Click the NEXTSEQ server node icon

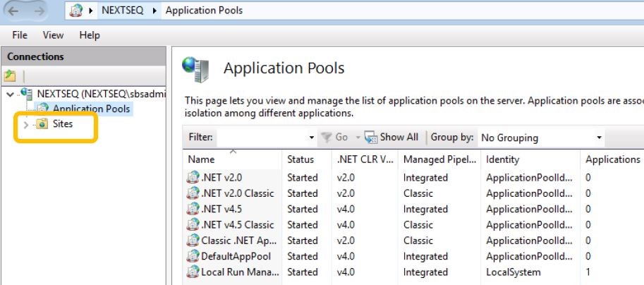pos(28,93)
